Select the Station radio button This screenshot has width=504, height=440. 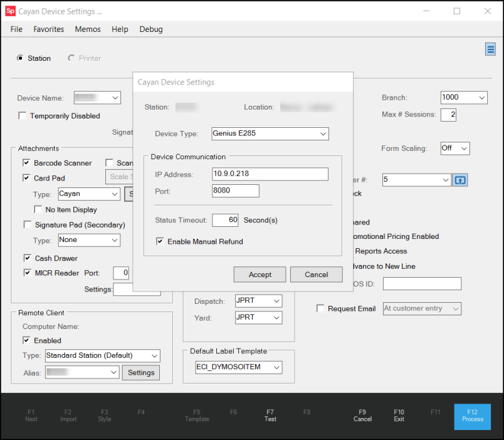click(20, 58)
